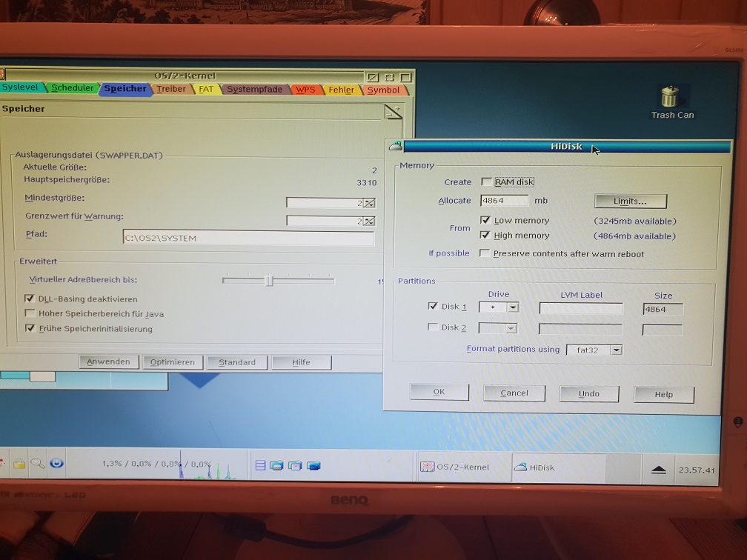747x560 pixels.
Task: Click the dark blue folder tray icon
Action: tap(314, 465)
